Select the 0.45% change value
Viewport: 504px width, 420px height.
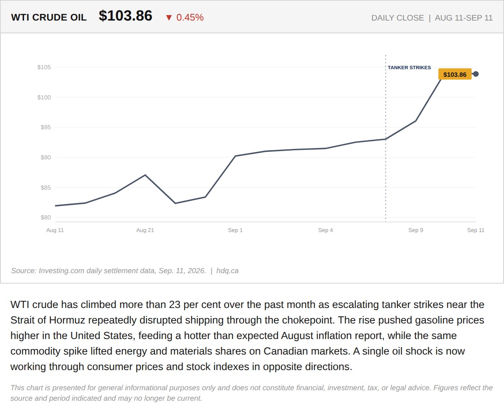(x=190, y=18)
